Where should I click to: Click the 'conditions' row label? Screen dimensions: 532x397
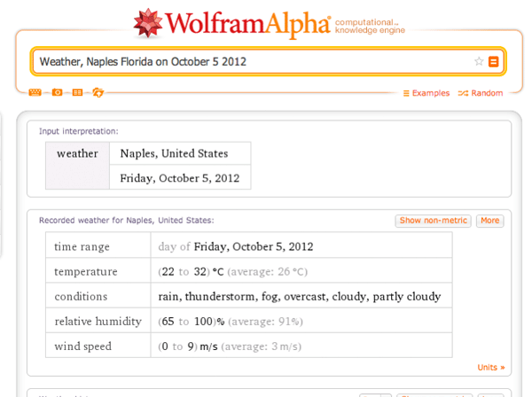tap(81, 297)
